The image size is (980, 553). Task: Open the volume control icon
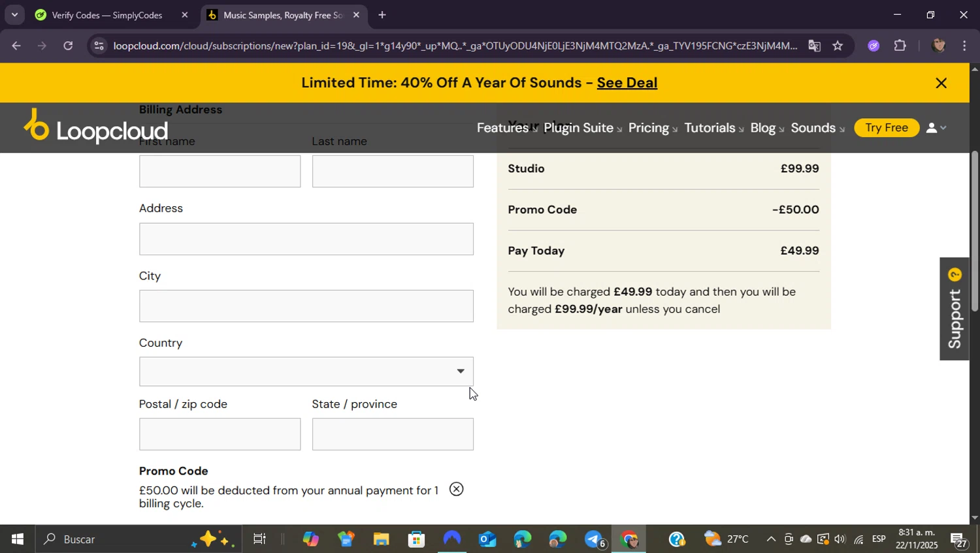[x=840, y=539]
